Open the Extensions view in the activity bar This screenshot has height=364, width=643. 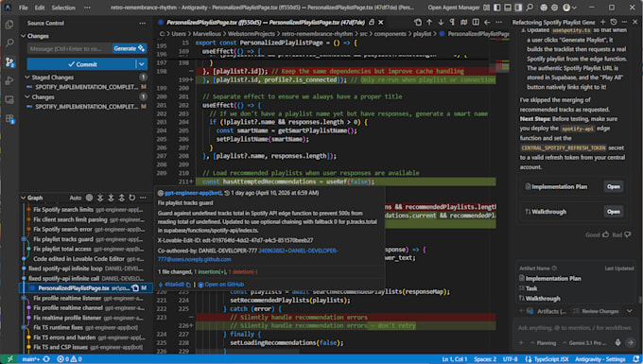(x=9, y=119)
